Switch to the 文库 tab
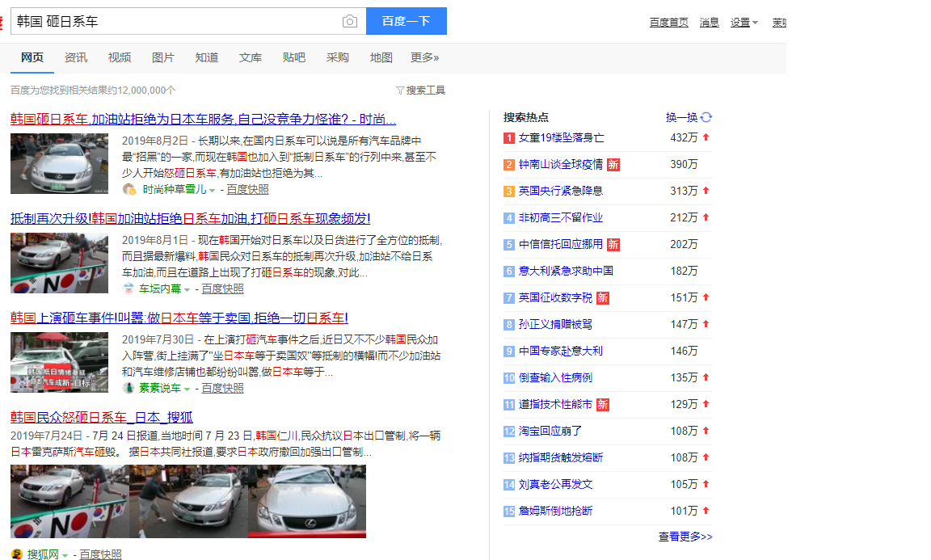Viewport: 931px width, 560px height. (x=250, y=57)
